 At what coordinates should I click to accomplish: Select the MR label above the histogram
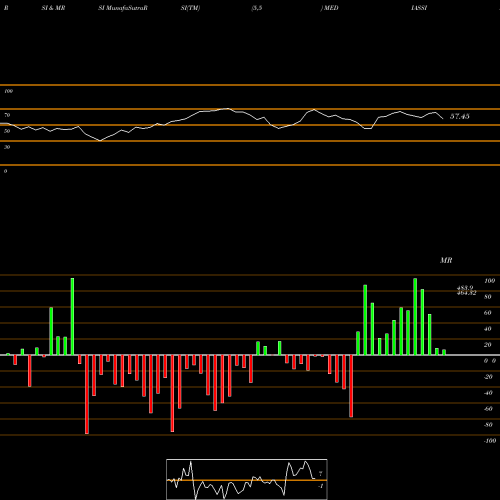(446, 260)
